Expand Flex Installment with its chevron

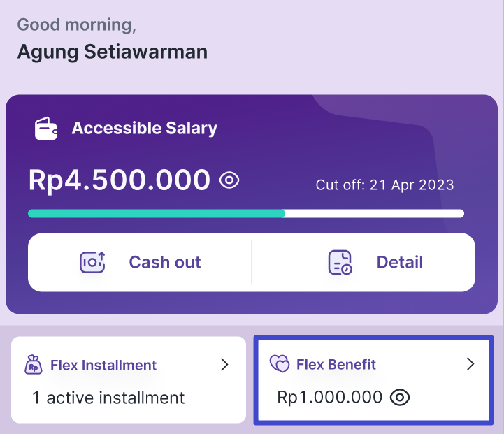click(x=224, y=364)
